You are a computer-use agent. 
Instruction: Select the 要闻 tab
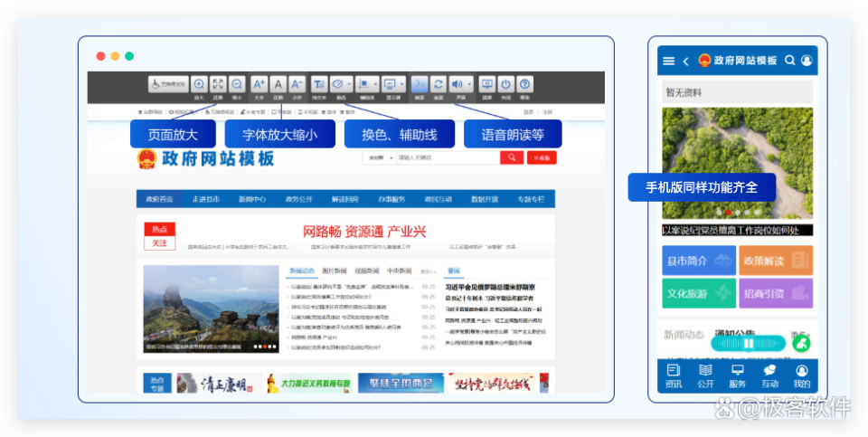pos(454,271)
